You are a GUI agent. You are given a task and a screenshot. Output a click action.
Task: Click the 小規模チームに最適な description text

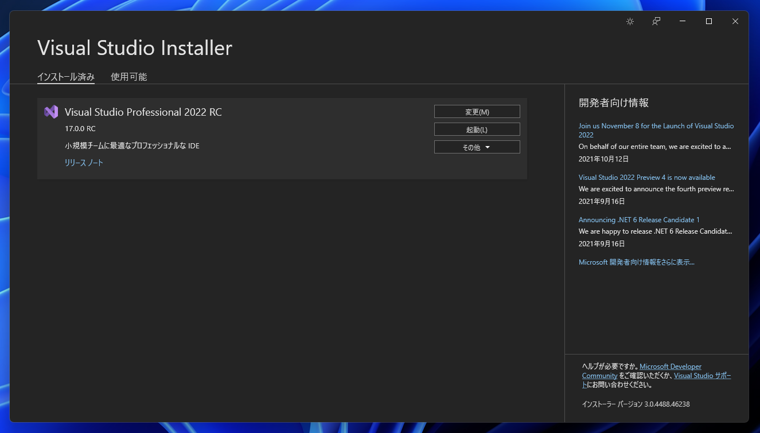132,145
